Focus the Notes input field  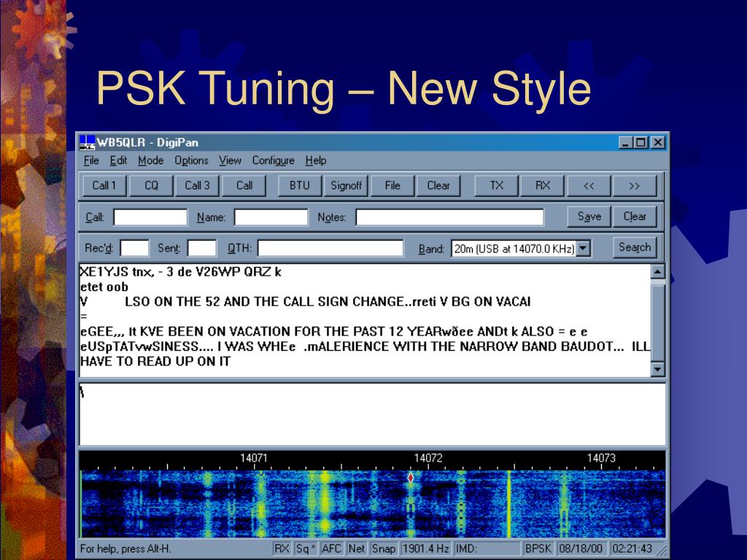pyautogui.click(x=449, y=217)
